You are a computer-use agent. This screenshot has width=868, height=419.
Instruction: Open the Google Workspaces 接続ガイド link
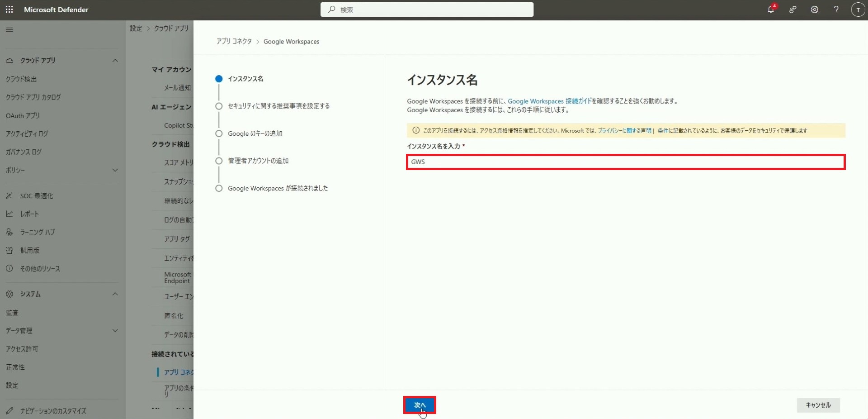(549, 101)
